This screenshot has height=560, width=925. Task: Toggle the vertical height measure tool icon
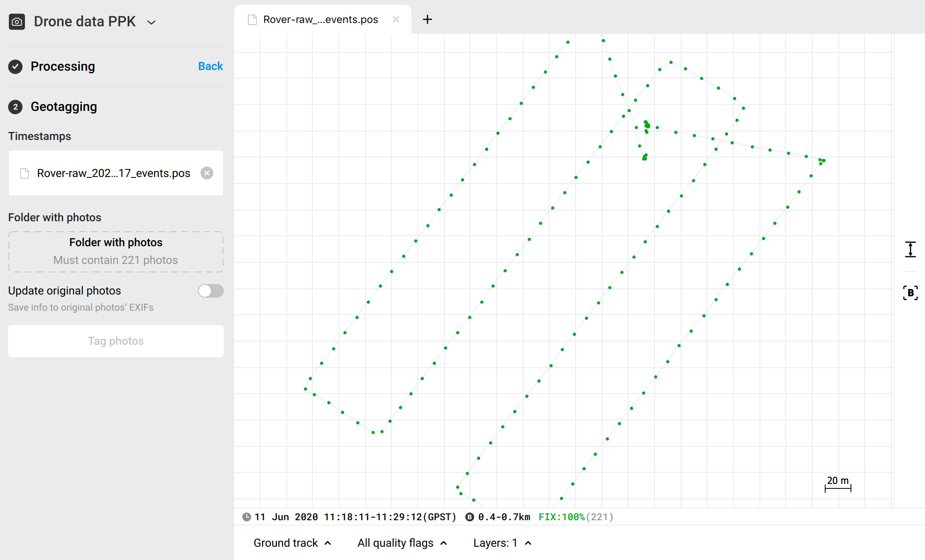coord(911,249)
